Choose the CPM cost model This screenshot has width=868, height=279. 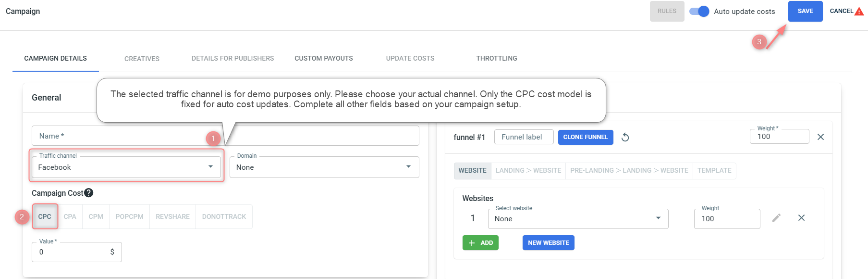click(96, 216)
